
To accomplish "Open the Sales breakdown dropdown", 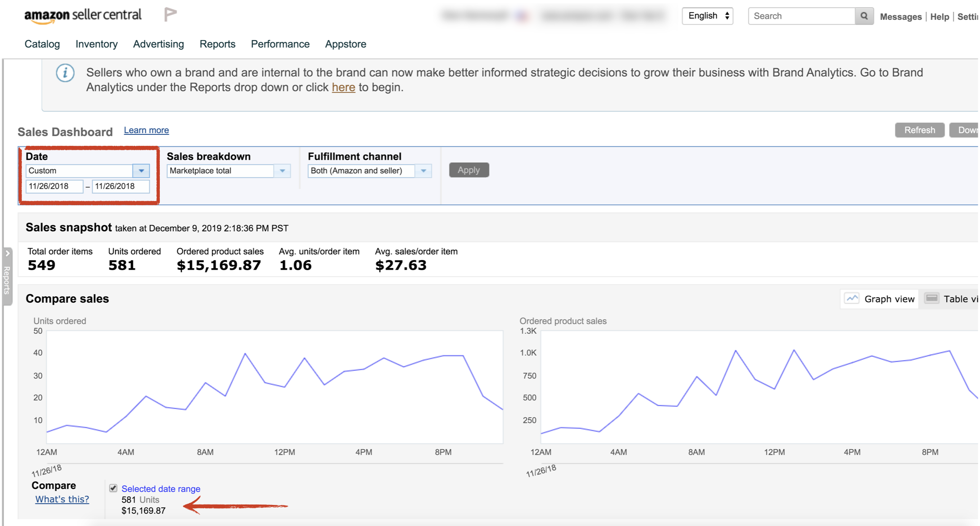I will click(229, 171).
